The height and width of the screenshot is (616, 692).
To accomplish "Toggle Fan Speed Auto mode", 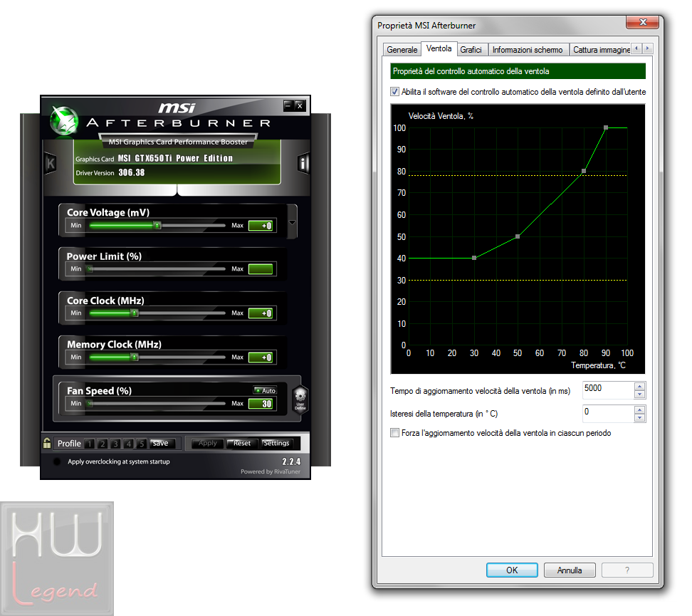I will click(x=266, y=390).
